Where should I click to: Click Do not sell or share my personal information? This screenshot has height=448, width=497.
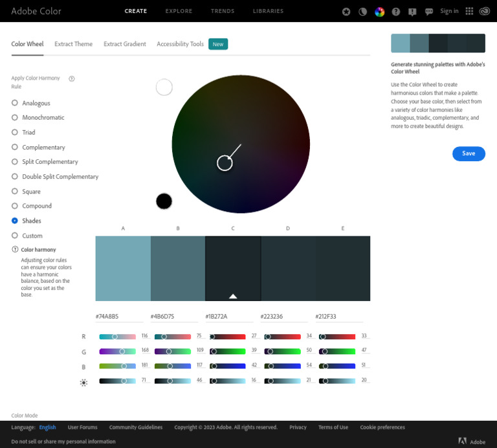point(63,442)
